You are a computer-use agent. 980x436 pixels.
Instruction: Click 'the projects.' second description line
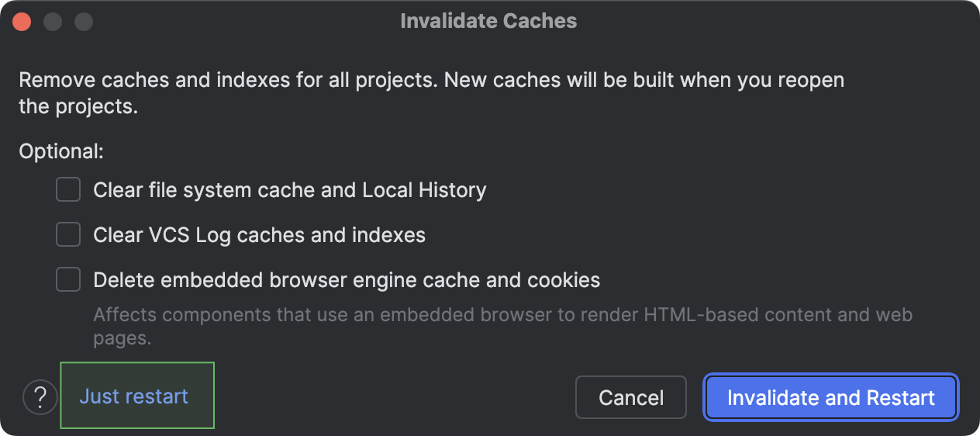pyautogui.click(x=78, y=106)
